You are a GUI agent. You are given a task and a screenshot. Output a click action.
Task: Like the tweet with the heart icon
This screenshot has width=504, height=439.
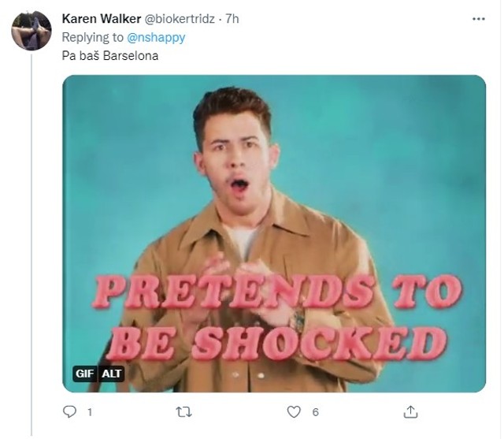point(295,411)
